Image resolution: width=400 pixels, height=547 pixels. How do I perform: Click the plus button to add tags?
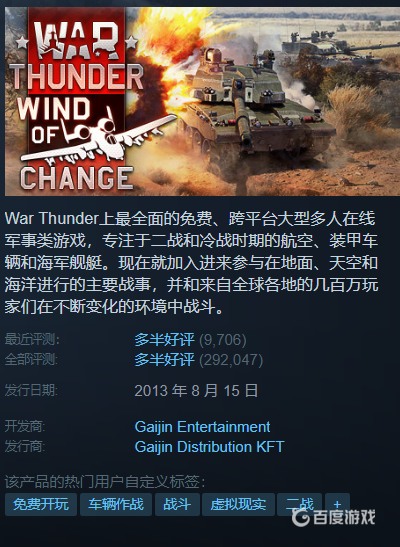click(337, 504)
